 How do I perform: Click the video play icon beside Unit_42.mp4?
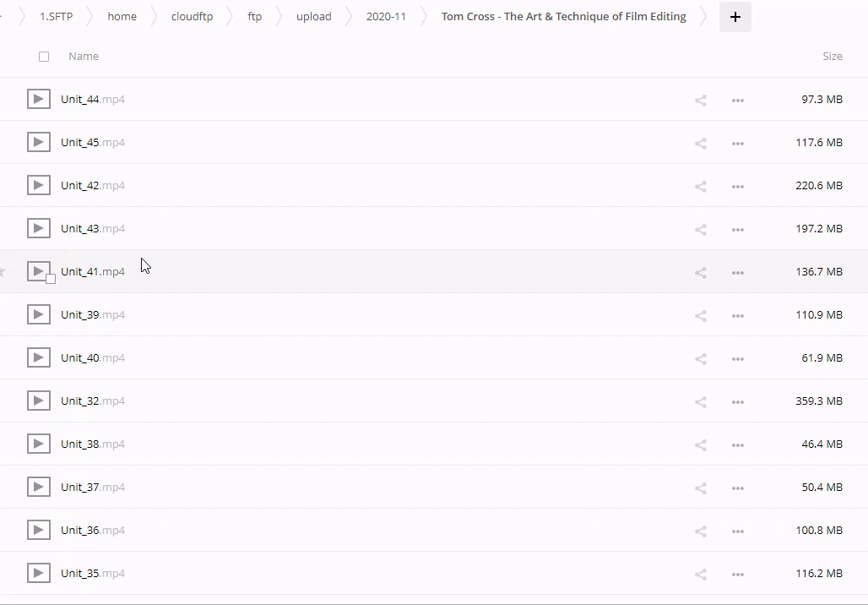(39, 185)
